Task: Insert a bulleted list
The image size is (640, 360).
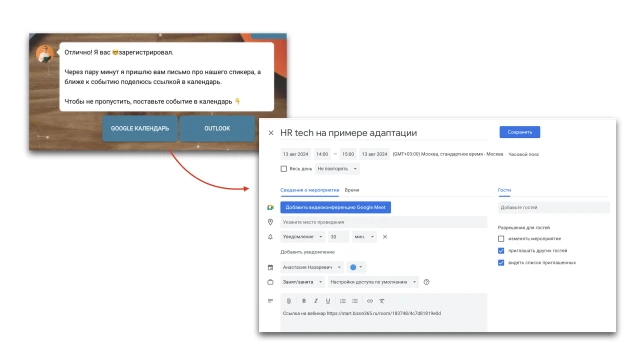Action: [x=355, y=301]
